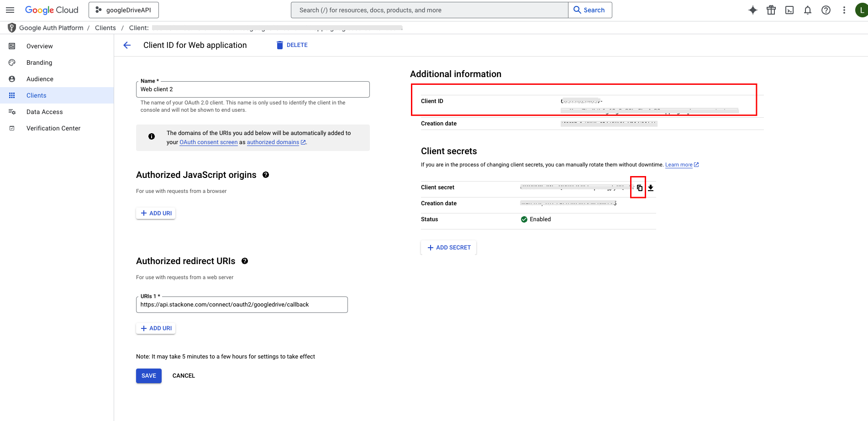
Task: Click the Client ID label
Action: [432, 101]
